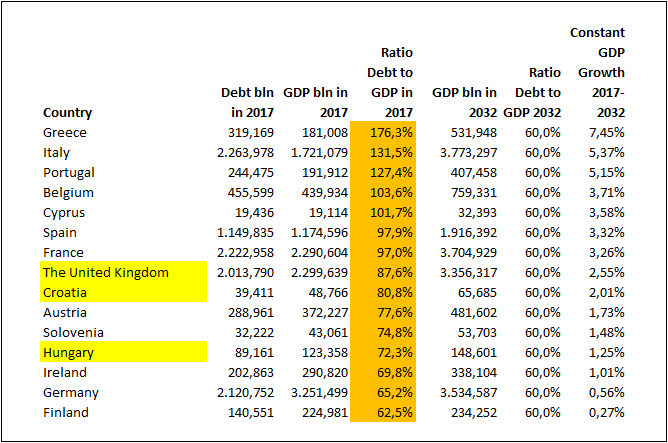Image resolution: width=668 pixels, height=443 pixels.
Task: Select Belgium's 2017 GDP value 439,934
Action: [322, 192]
